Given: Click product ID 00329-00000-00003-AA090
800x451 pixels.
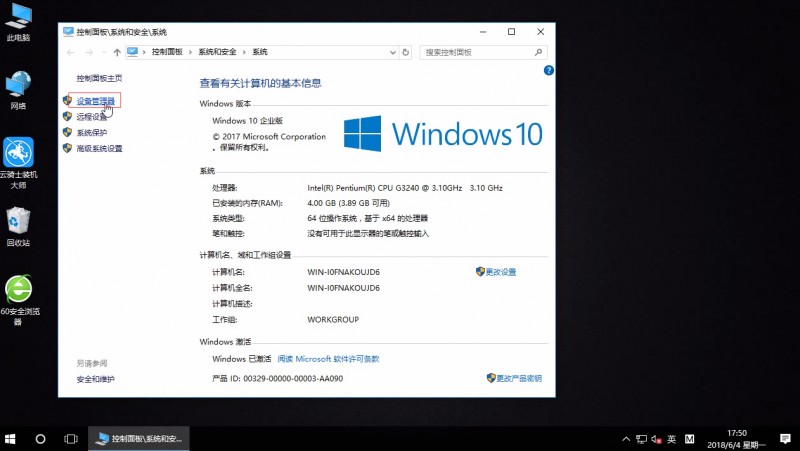Looking at the screenshot, I should (x=293, y=379).
